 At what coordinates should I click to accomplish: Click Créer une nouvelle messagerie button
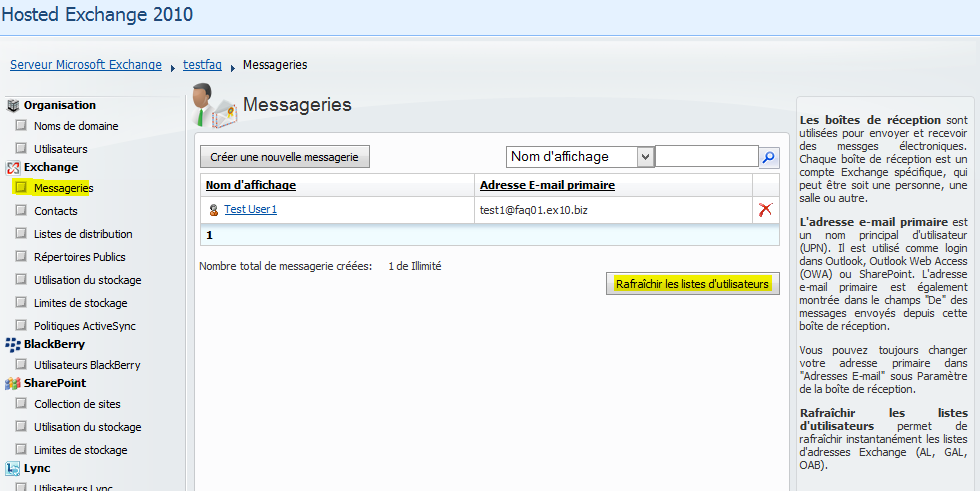point(285,157)
